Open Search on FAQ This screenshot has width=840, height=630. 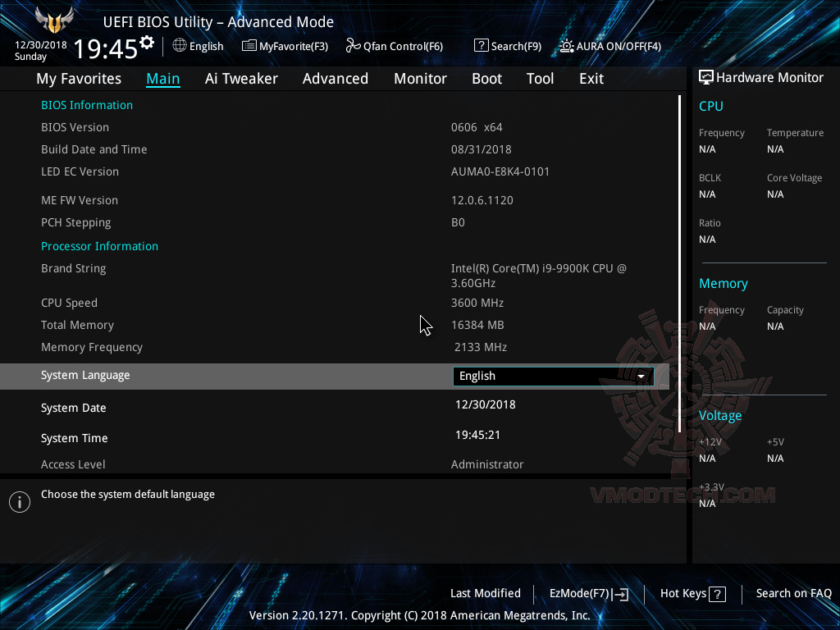pyautogui.click(x=793, y=593)
